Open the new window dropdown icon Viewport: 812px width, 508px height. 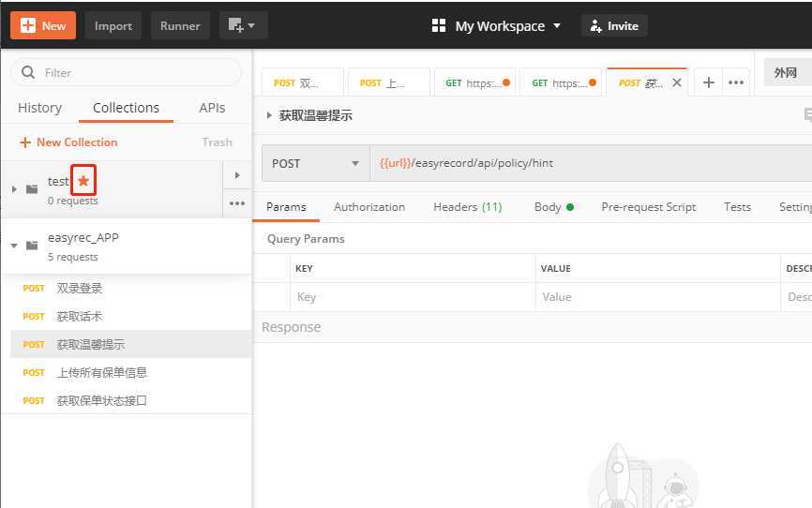pos(243,25)
